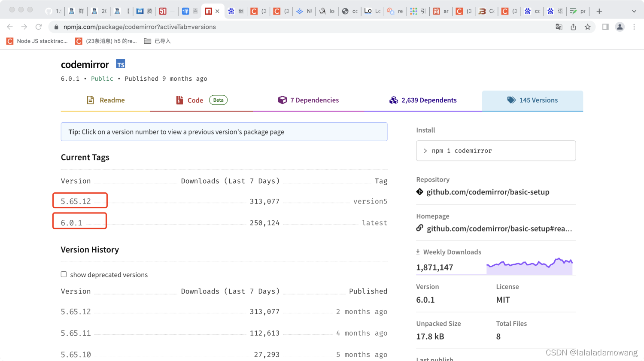The height and width of the screenshot is (361, 644).
Task: Click the latest tag label
Action: click(x=374, y=223)
